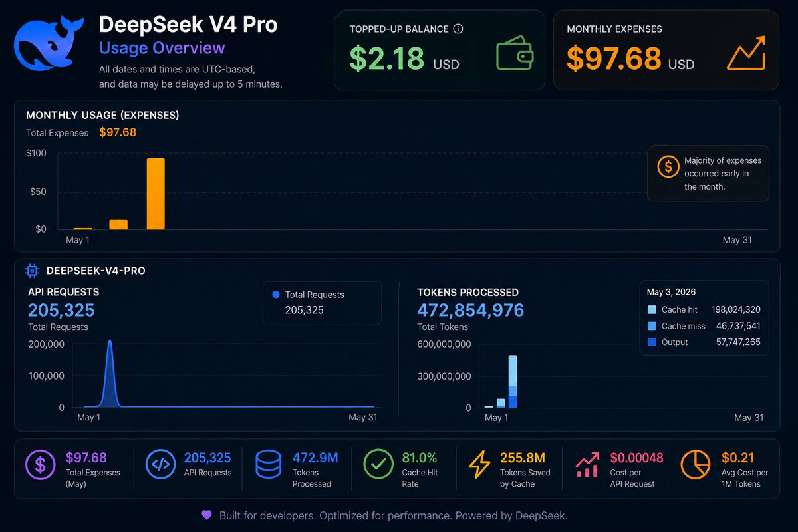Click the purple dollar icon for Total Expenses
This screenshot has height=532, width=798.
41,465
